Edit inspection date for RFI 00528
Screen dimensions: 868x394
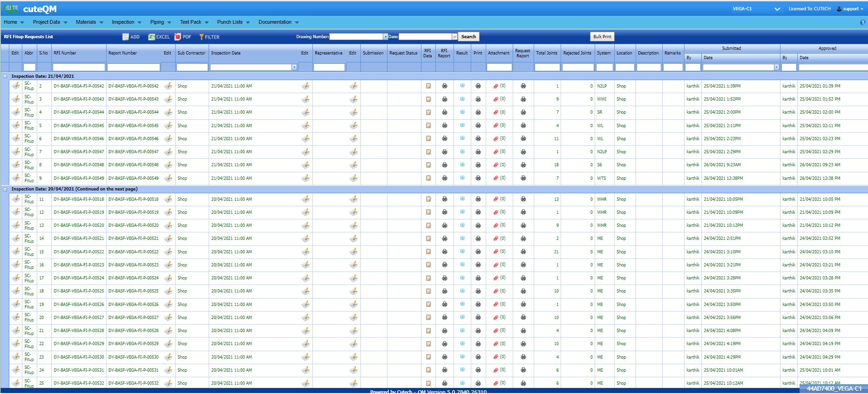[x=305, y=330]
